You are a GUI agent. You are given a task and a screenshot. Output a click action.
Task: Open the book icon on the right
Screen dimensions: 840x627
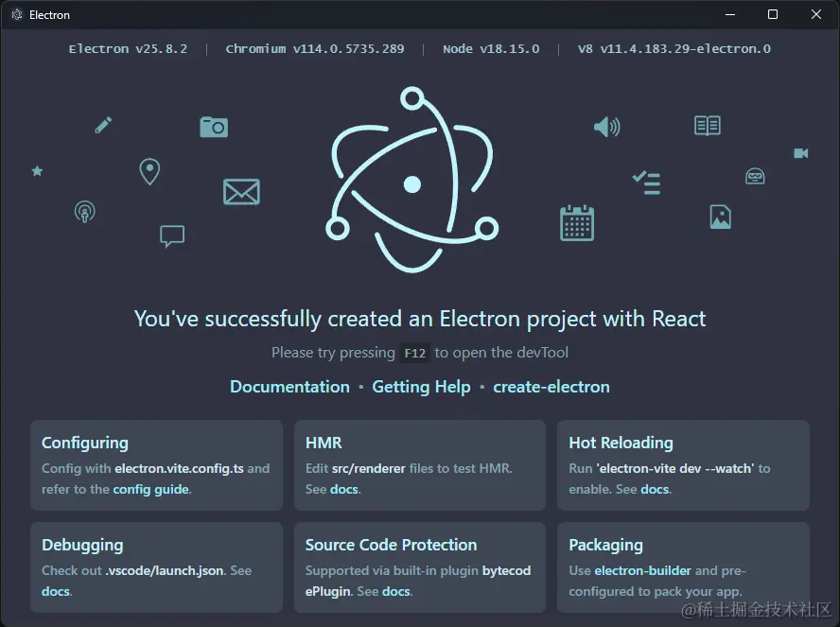coord(707,125)
